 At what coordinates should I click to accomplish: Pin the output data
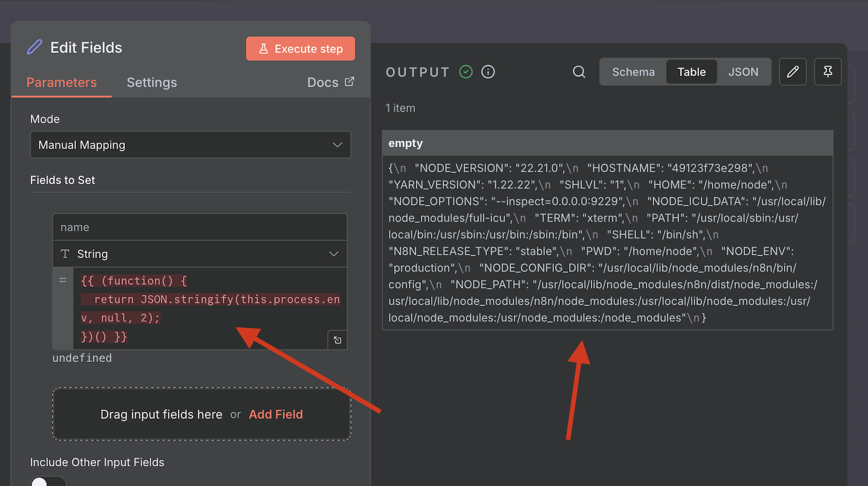pyautogui.click(x=828, y=72)
